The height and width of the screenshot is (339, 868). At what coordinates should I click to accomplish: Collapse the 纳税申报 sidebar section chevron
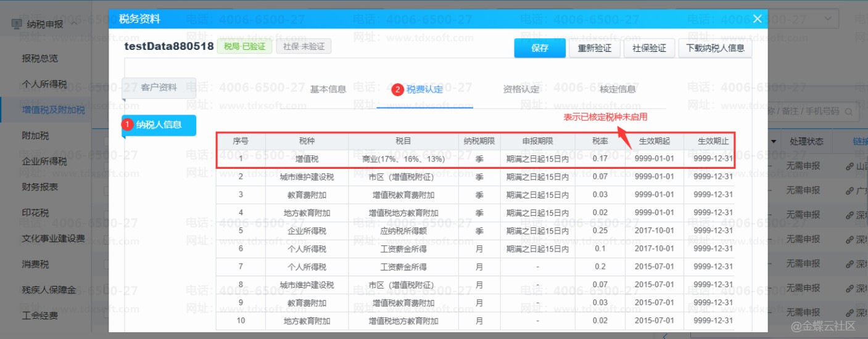click(x=73, y=24)
